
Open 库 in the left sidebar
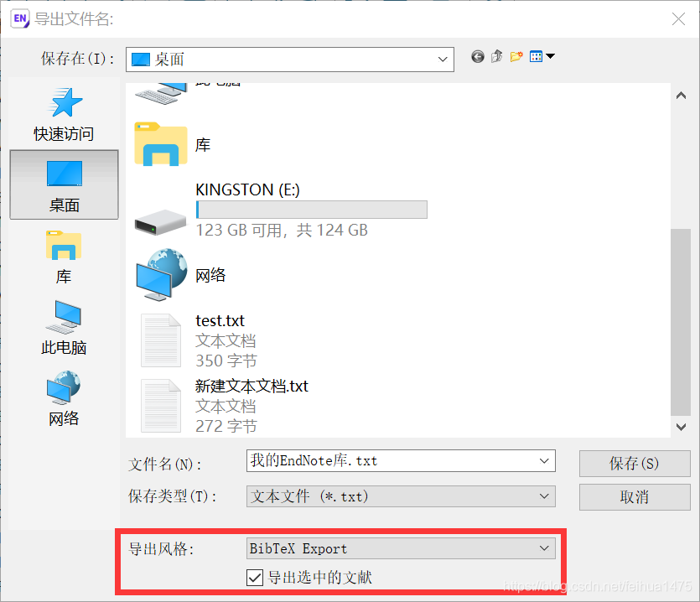[64, 257]
